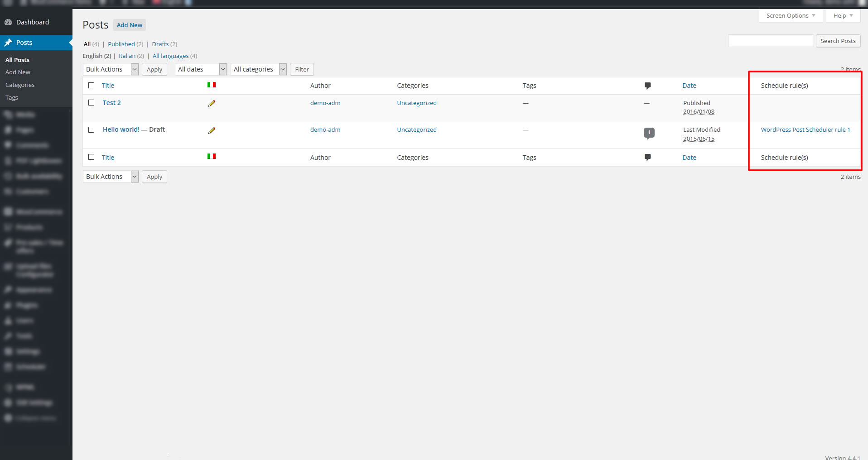Viewport: 868px width, 460px height.
Task: Sort by Date in table footer
Action: pyautogui.click(x=689, y=158)
